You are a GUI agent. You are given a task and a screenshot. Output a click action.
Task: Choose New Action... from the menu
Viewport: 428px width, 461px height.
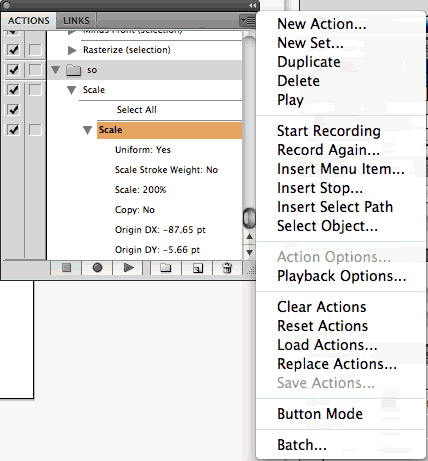(322, 24)
